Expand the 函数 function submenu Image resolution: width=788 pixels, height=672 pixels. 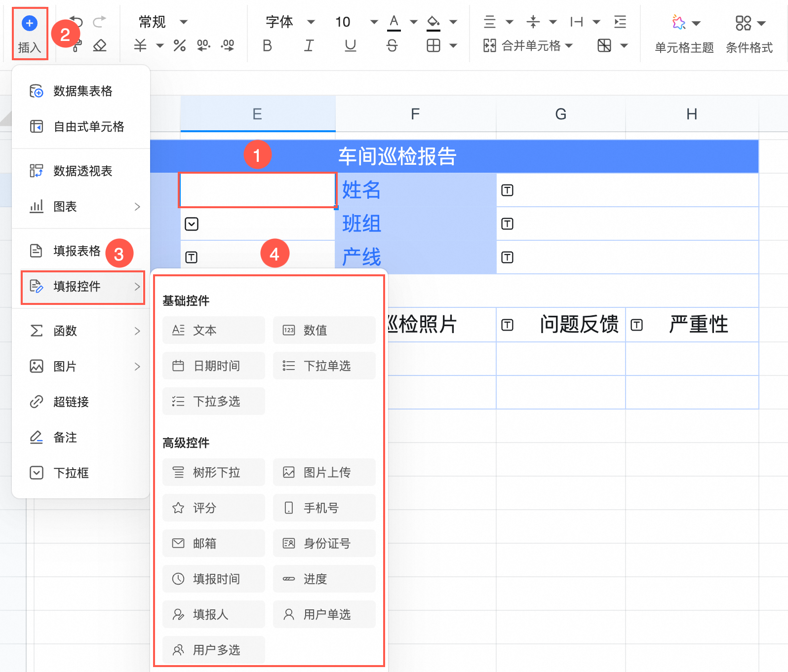tap(81, 331)
